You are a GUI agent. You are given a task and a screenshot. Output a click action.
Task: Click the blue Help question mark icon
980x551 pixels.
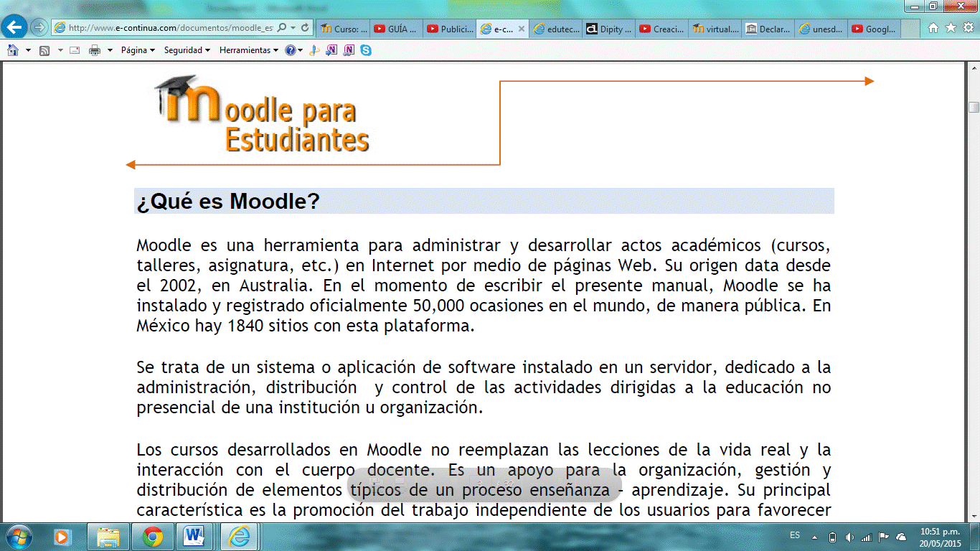(x=290, y=50)
